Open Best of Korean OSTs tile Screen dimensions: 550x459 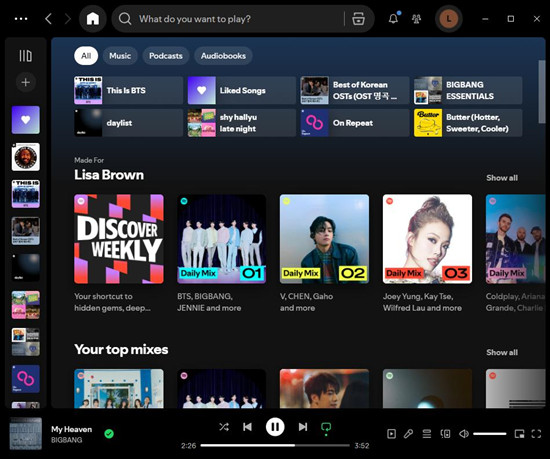point(355,90)
